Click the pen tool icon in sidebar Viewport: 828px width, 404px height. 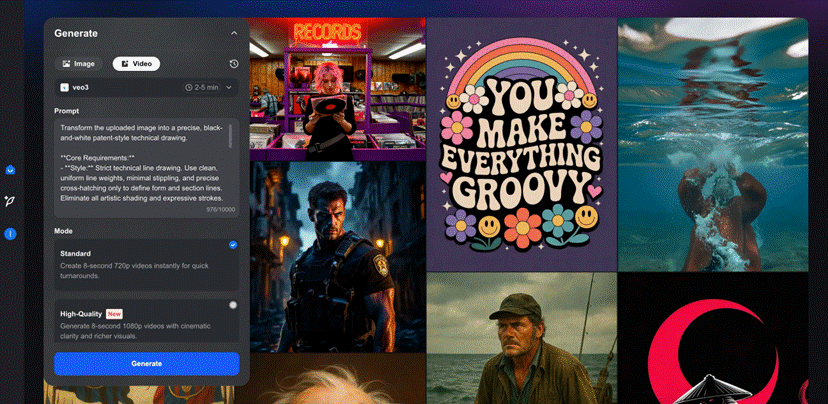[10, 201]
